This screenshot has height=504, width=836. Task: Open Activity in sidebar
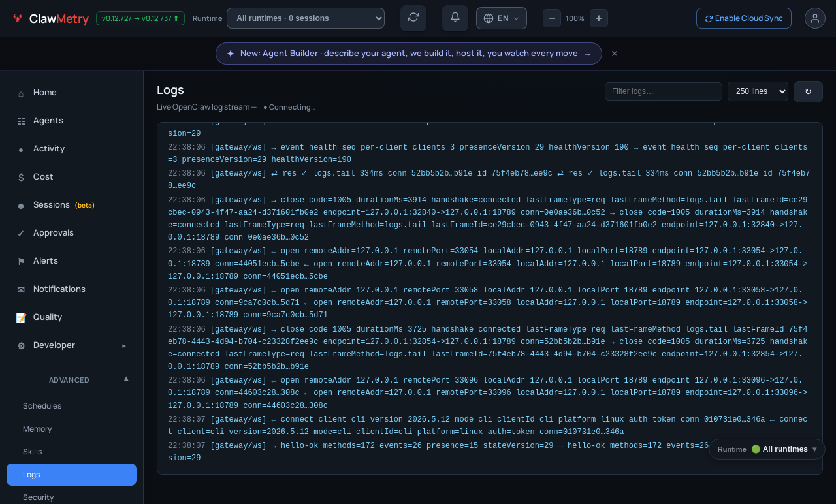[72, 149]
